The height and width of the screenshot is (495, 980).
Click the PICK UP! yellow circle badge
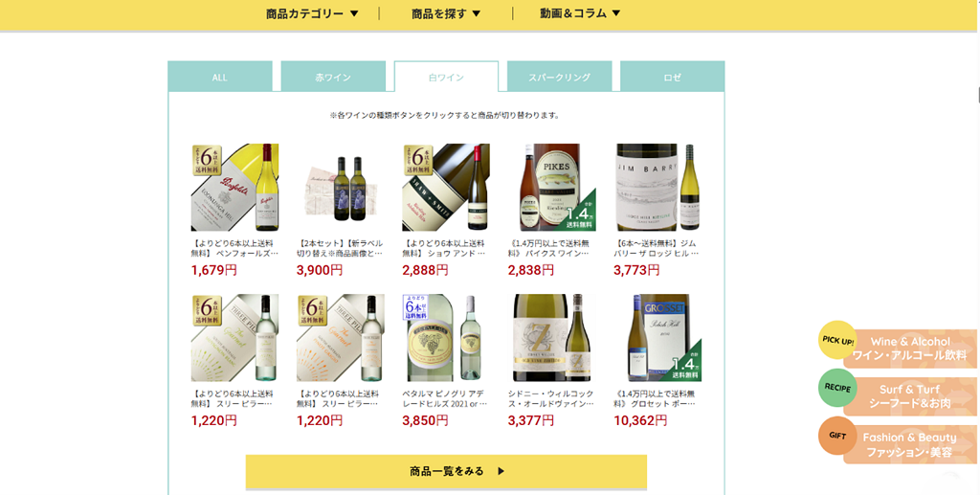coord(837,340)
